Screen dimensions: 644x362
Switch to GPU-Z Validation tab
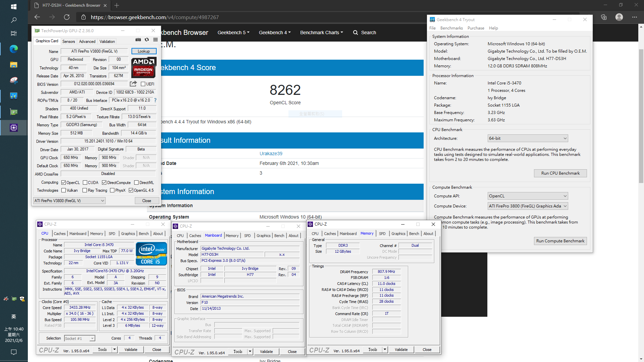coord(107,42)
